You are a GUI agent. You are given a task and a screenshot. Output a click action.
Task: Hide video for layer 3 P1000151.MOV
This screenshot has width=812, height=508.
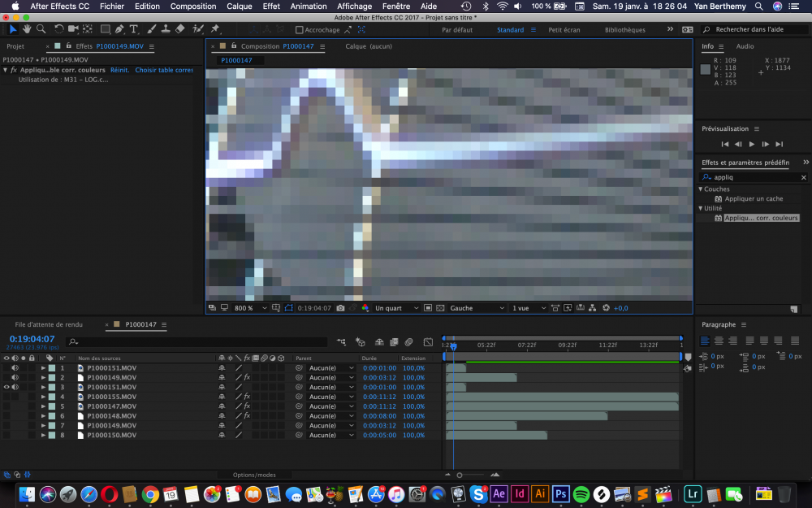[6, 387]
